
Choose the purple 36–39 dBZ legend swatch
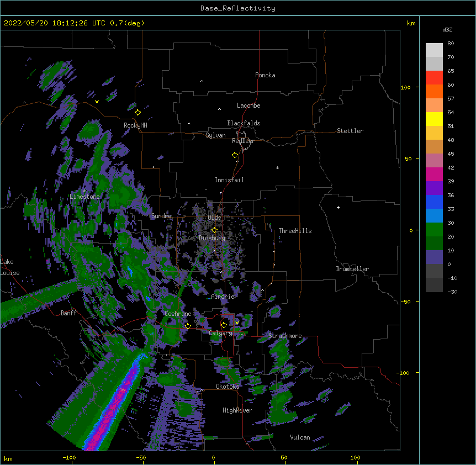[x=434, y=188]
